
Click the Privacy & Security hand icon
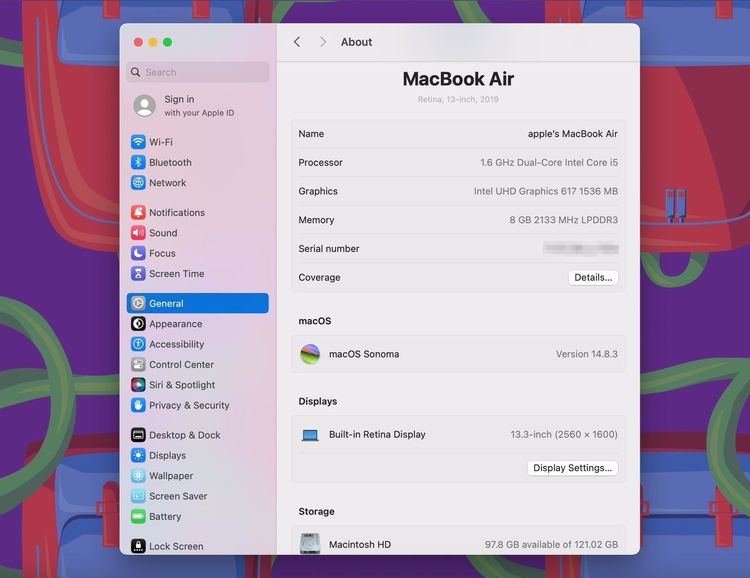click(x=138, y=405)
